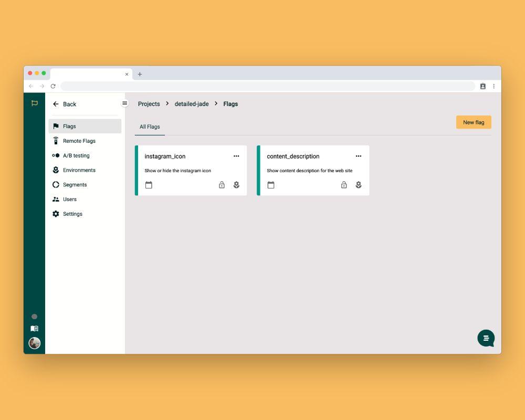Viewport: 525px width, 420px height.
Task: Click the lock icon on content_description card
Action: tap(344, 185)
